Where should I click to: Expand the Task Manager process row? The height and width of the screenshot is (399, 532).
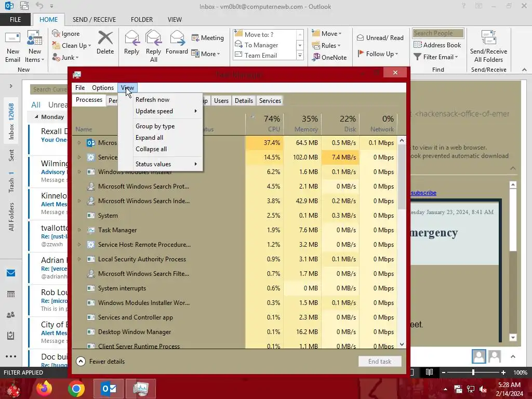[79, 230]
